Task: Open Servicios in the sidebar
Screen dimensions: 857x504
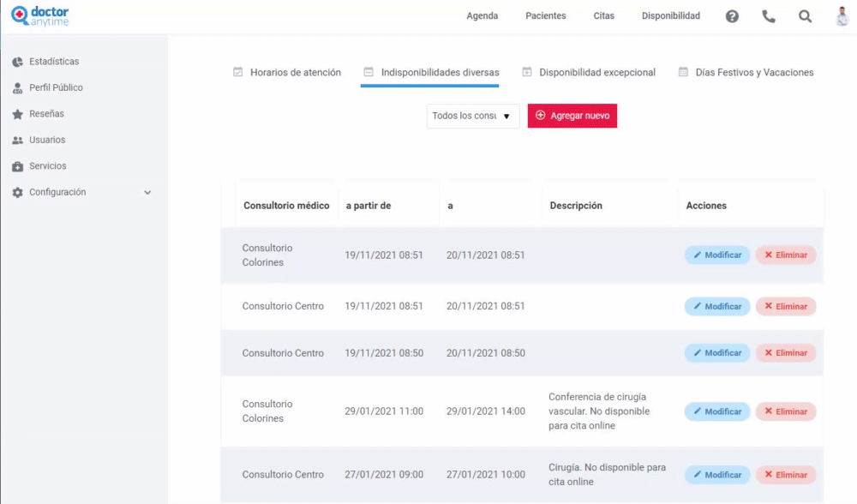Action: (x=47, y=166)
